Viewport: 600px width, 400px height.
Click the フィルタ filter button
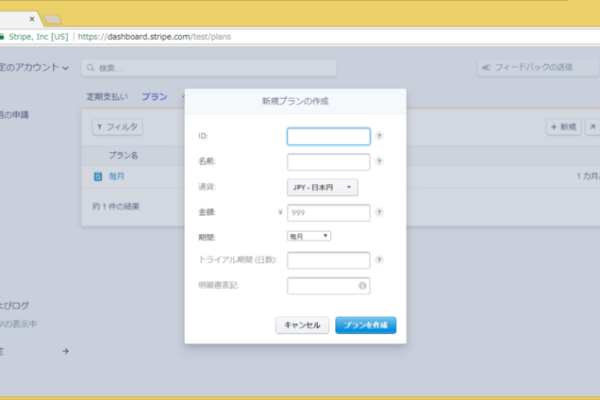tap(117, 127)
